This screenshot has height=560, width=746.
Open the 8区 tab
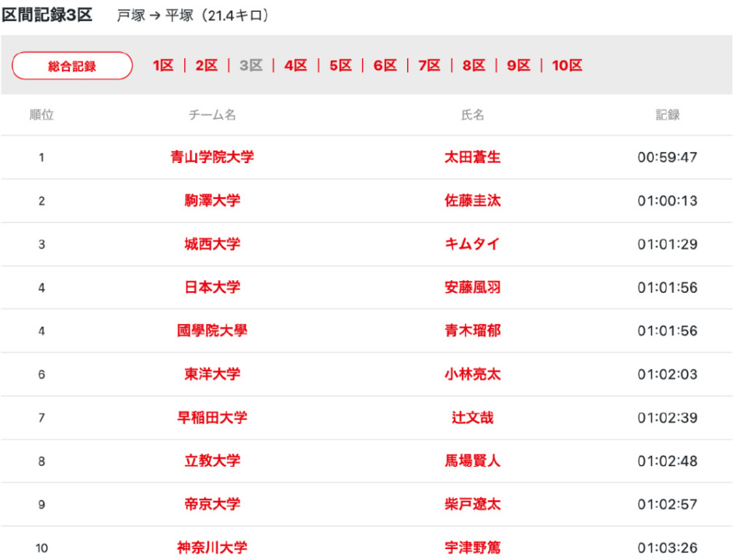474,66
